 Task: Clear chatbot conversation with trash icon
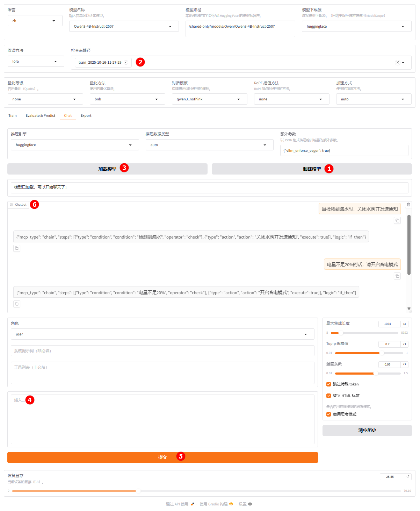click(x=408, y=205)
